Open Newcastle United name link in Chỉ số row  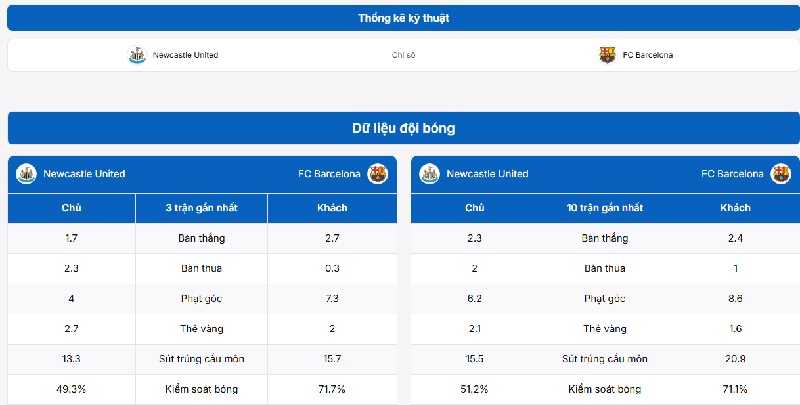tap(186, 55)
